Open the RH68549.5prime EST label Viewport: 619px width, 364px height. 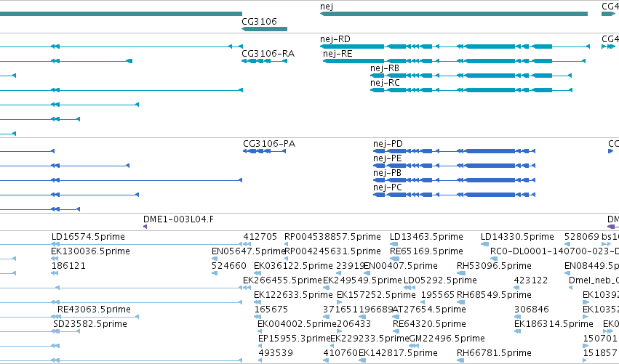(494, 295)
